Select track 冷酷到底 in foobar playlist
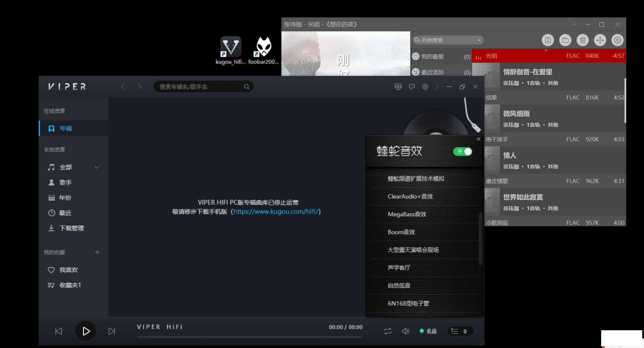This screenshot has height=348, width=644. click(x=554, y=223)
